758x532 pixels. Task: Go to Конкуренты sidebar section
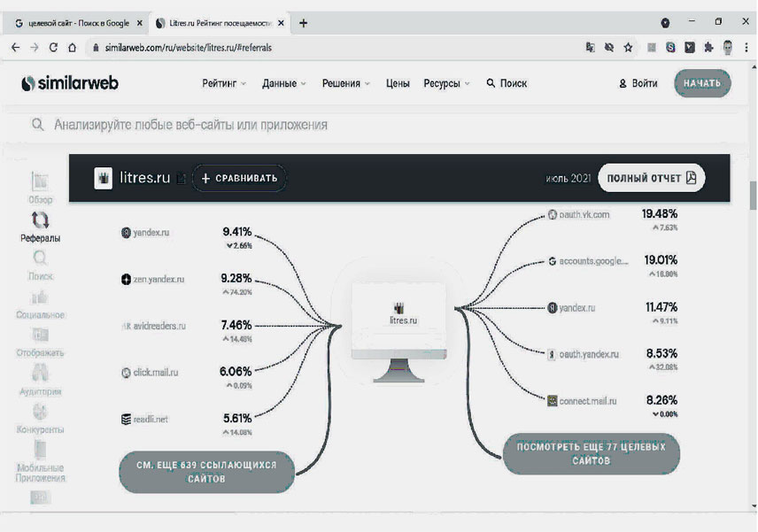pos(40,416)
